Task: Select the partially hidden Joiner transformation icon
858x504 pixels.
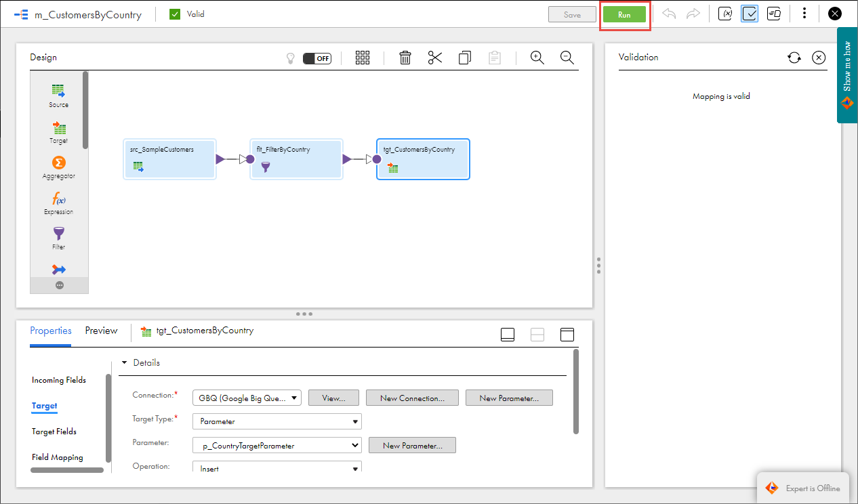Action: point(59,270)
